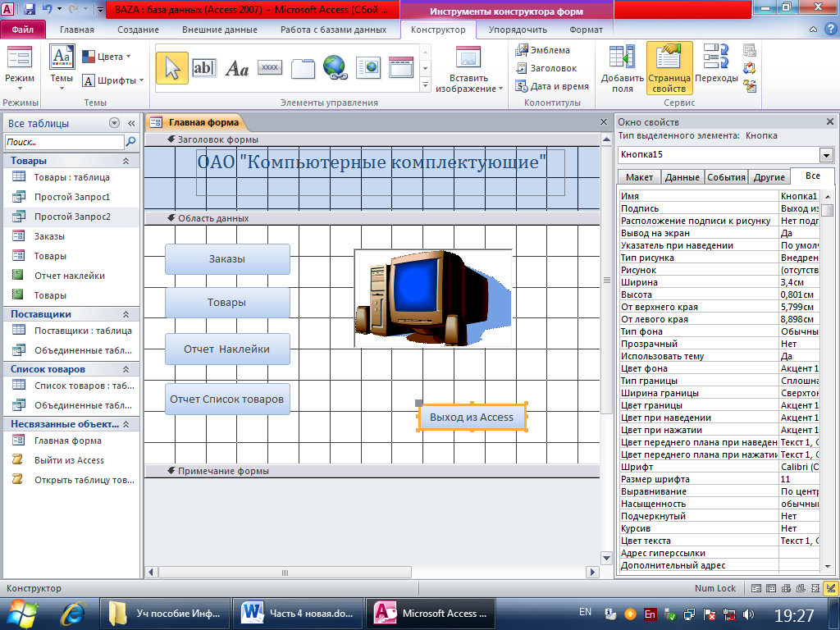The image size is (840, 630).
Task: Click the Windows Start button
Action: (x=21, y=614)
